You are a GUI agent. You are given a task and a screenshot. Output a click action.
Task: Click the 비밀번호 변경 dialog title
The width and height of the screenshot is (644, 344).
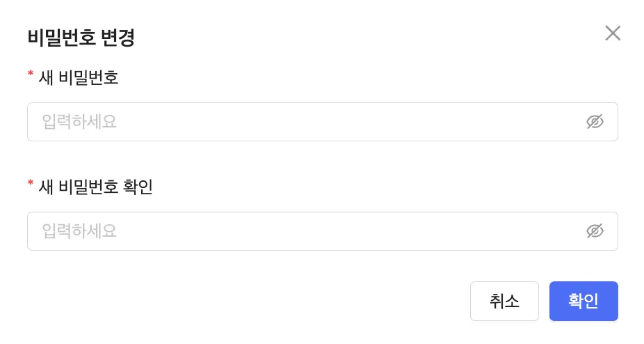point(81,38)
